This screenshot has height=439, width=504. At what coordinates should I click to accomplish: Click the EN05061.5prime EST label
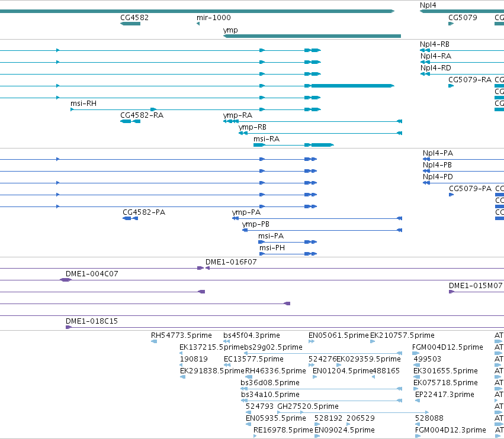tap(338, 335)
